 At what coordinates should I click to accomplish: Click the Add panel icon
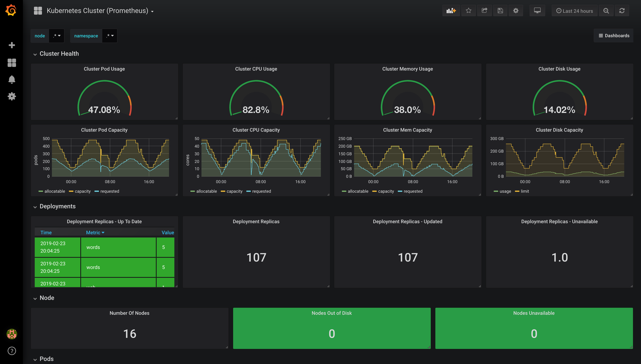[451, 11]
